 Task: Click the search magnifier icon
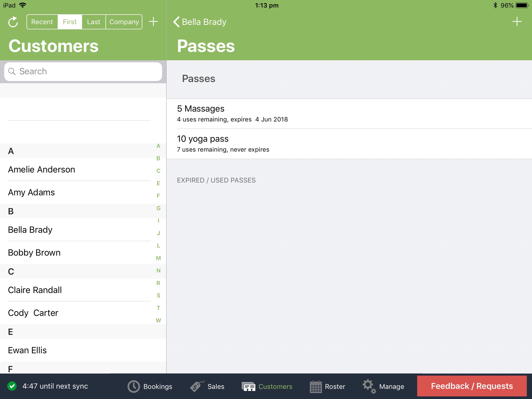point(12,71)
